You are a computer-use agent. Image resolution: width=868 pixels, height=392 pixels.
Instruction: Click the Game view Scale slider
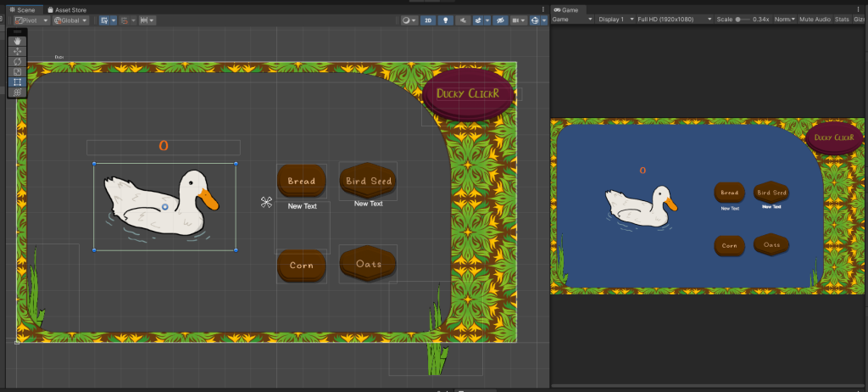(742, 20)
